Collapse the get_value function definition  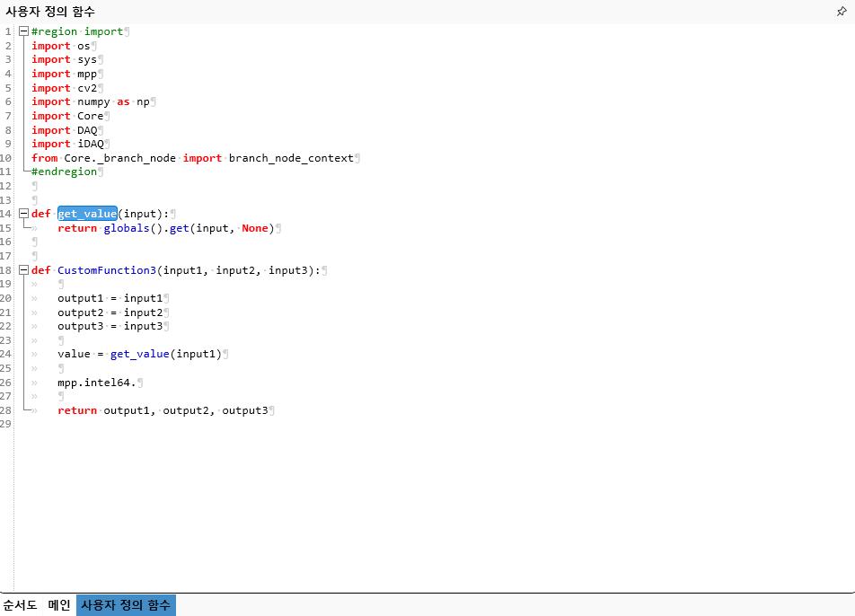23,214
